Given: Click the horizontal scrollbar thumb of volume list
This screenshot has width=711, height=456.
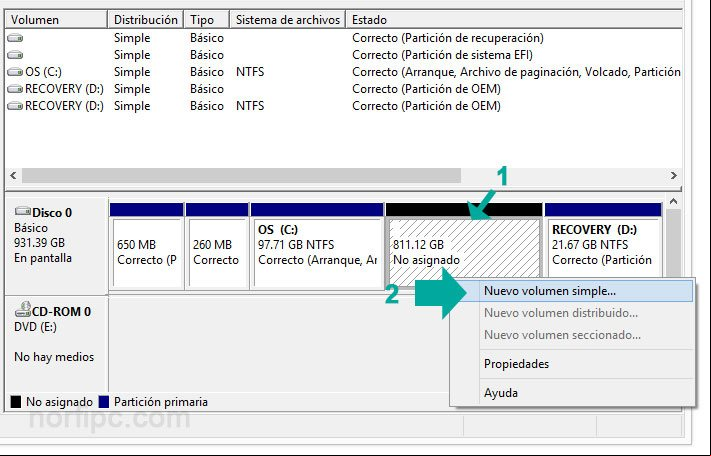Looking at the screenshot, I should click(241, 175).
